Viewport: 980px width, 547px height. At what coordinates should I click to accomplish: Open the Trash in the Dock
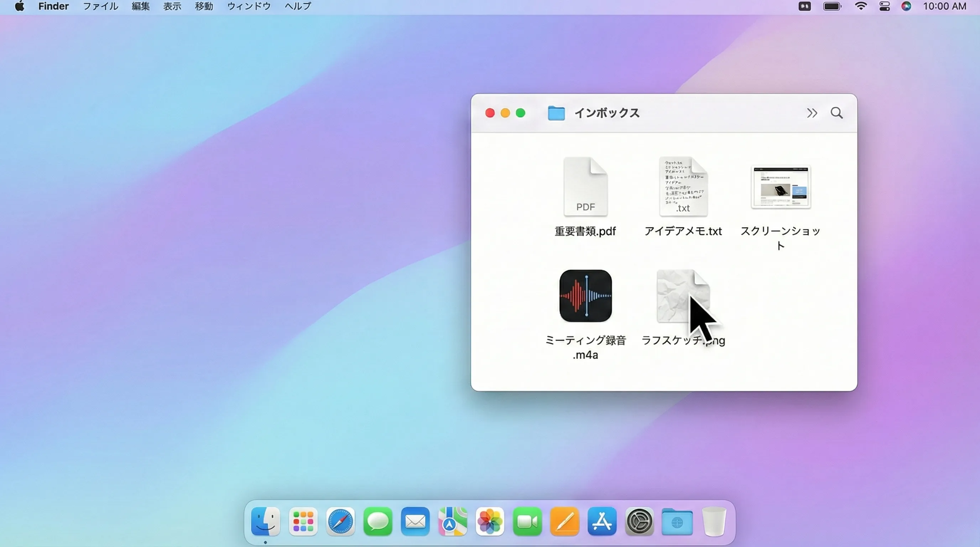(714, 522)
